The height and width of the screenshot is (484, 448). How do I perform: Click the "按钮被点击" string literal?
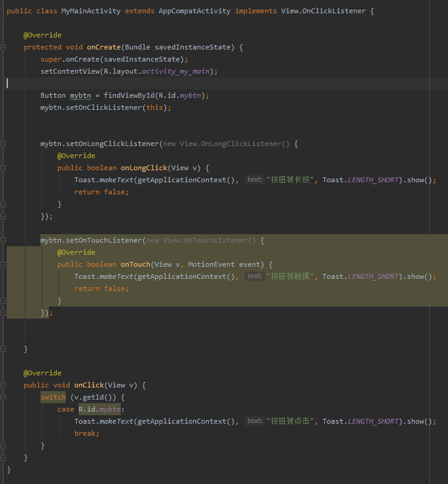click(290, 421)
